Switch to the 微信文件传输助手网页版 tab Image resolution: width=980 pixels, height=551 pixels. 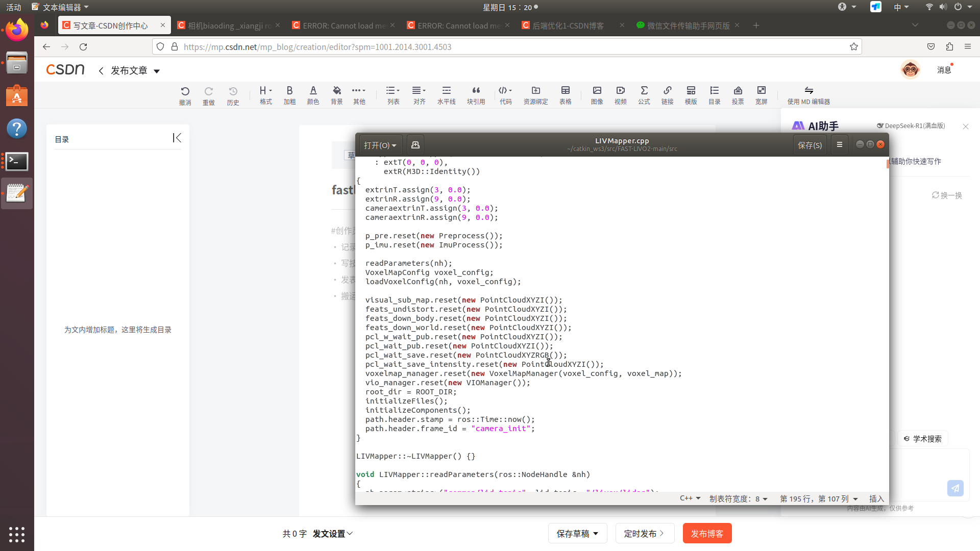point(688,26)
